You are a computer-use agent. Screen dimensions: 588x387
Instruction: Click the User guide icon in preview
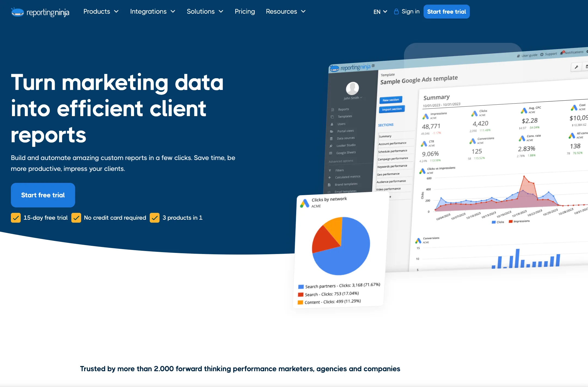point(518,56)
